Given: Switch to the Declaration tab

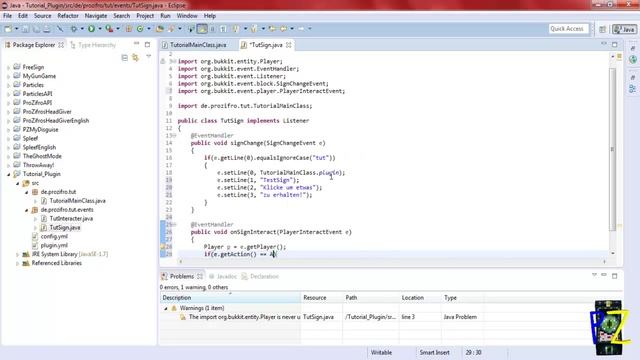Looking at the screenshot, I should coord(260,276).
